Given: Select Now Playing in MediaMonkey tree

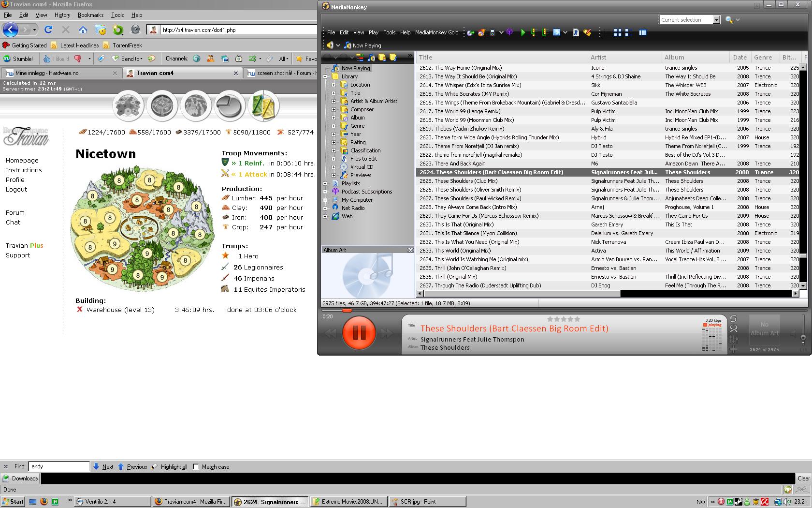Looking at the screenshot, I should click(x=355, y=68).
